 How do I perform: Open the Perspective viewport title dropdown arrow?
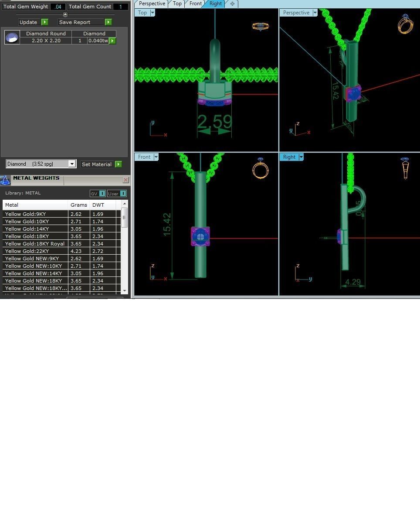(315, 13)
